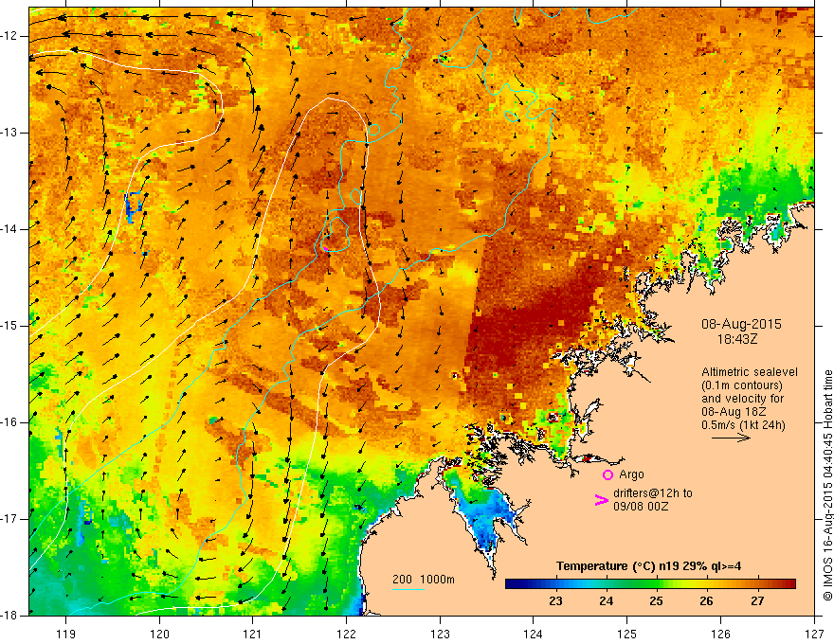The height and width of the screenshot is (644, 834).
Task: Click the '0.5m/s (1kt 24h)' text
Action: point(744,425)
